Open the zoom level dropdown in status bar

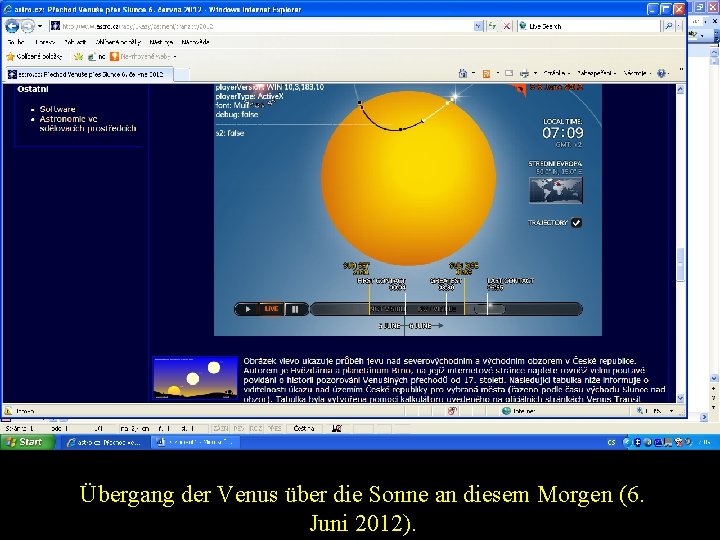(672, 411)
